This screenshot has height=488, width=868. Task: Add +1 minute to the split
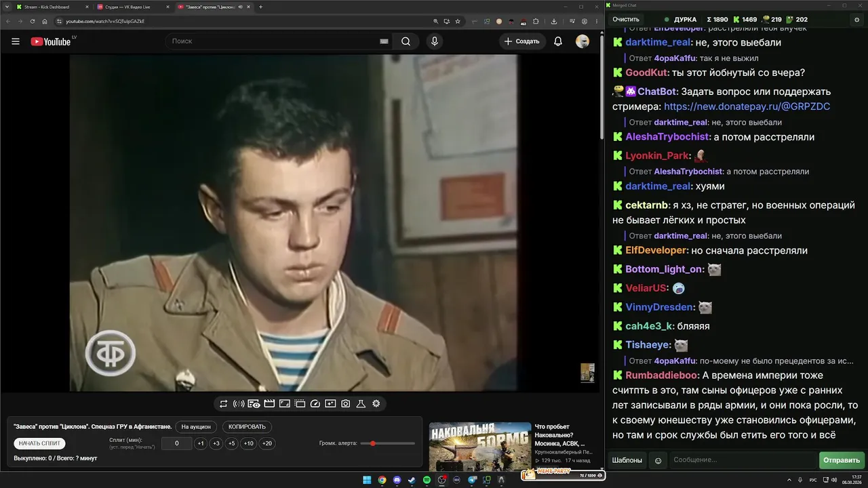coord(201,443)
